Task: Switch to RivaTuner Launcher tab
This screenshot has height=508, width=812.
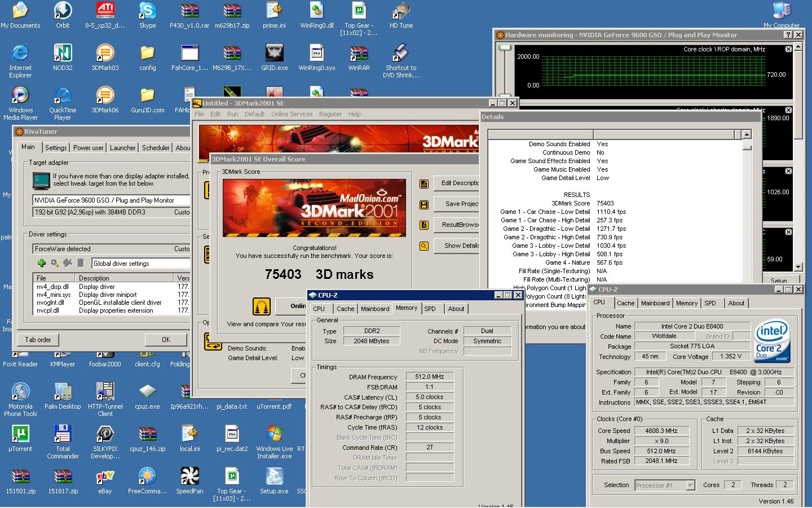Action: pyautogui.click(x=122, y=148)
